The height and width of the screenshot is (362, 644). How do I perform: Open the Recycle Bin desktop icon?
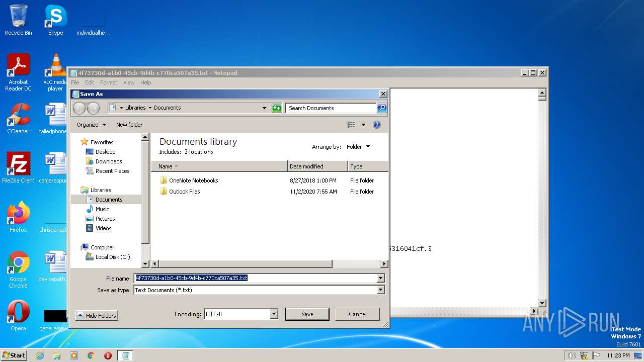(x=18, y=20)
